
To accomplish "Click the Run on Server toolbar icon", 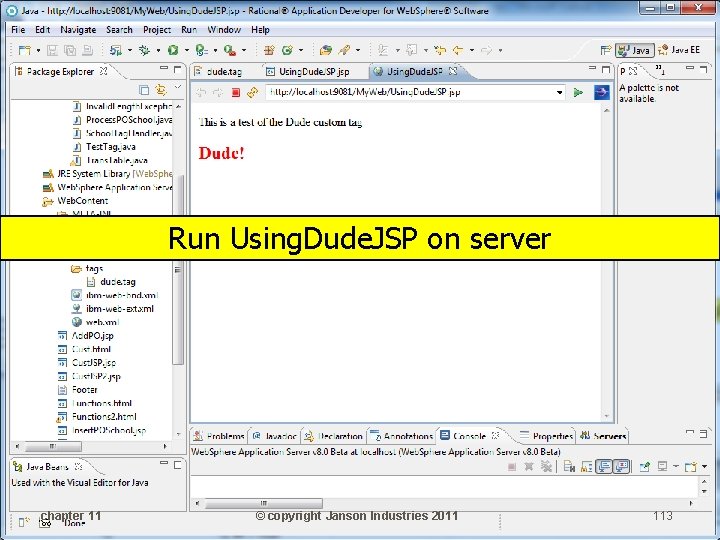I will (202, 50).
